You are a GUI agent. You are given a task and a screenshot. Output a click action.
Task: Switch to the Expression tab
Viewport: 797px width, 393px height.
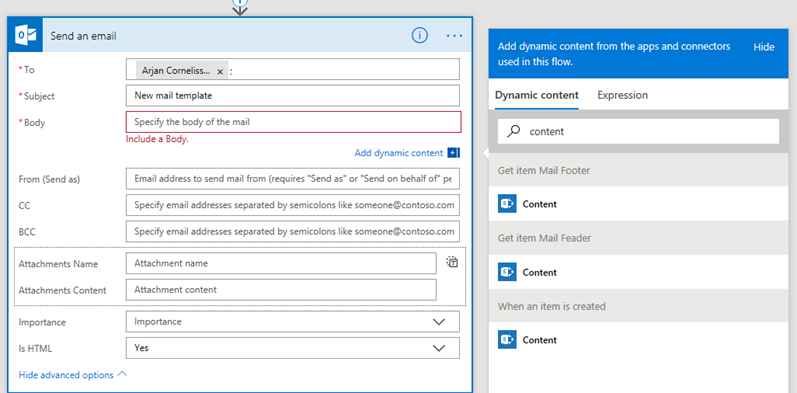click(622, 95)
